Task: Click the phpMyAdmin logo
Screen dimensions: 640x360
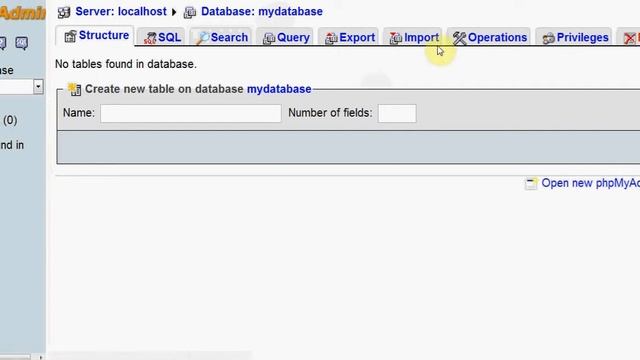Action: (22, 13)
